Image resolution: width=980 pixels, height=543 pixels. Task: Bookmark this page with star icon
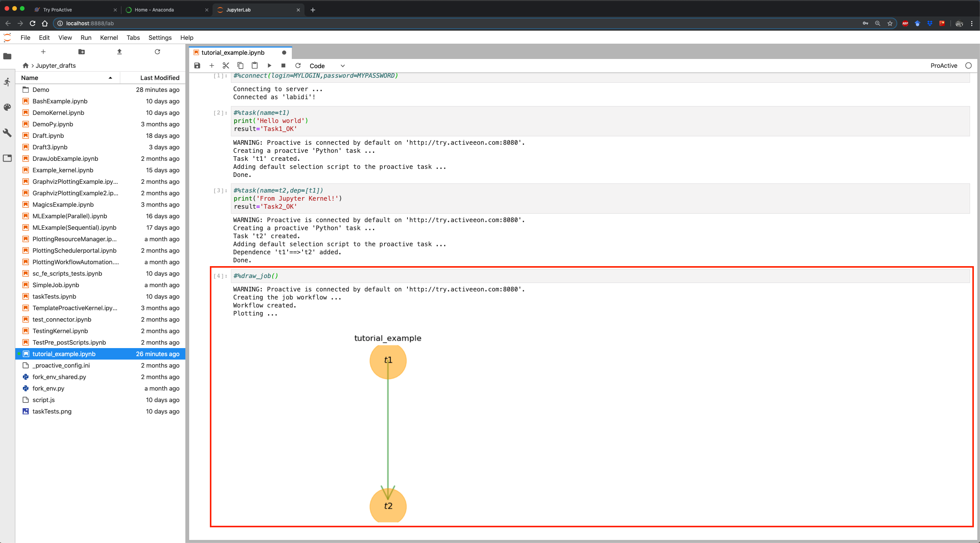click(x=890, y=23)
